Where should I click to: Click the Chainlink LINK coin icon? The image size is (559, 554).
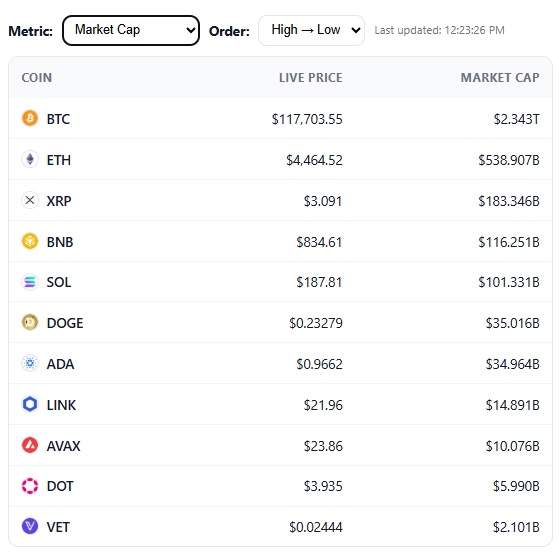pos(30,405)
